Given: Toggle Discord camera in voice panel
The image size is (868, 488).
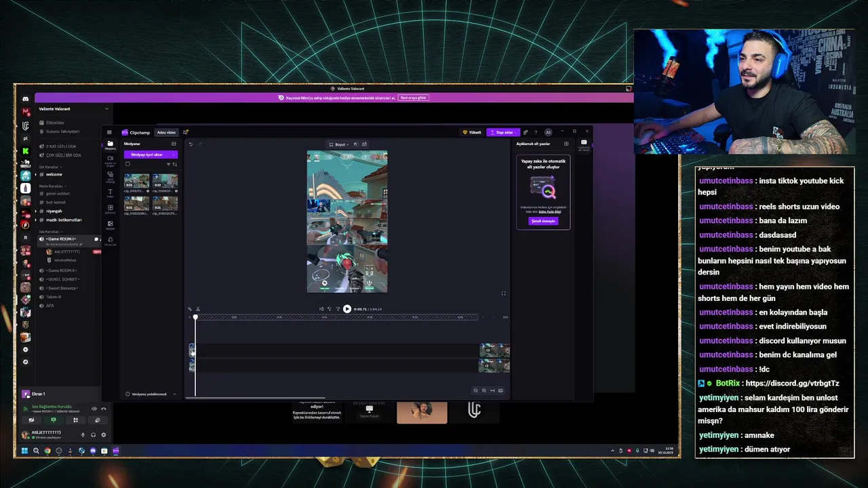Looking at the screenshot, I should [31, 420].
